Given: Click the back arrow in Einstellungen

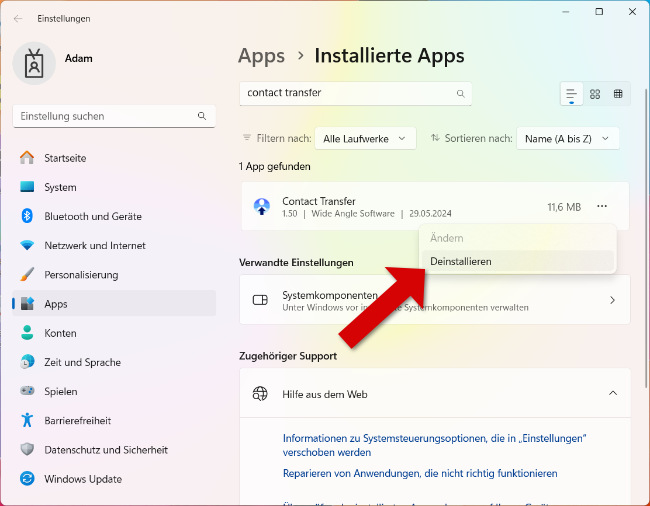Looking at the screenshot, I should [18, 19].
